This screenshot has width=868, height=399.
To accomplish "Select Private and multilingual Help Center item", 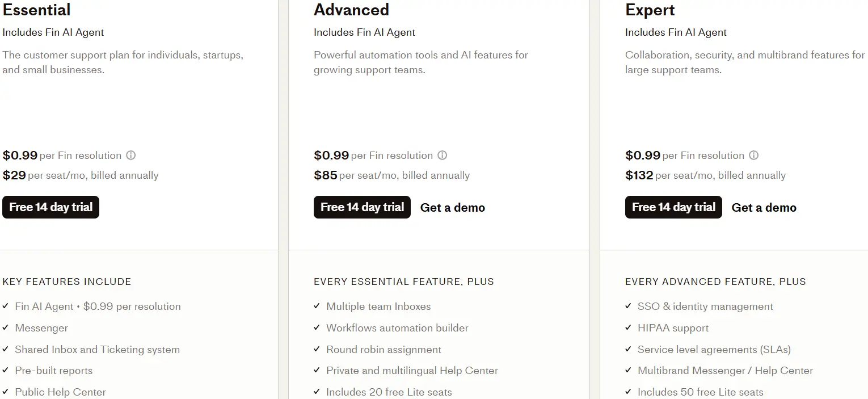I will (x=412, y=371).
